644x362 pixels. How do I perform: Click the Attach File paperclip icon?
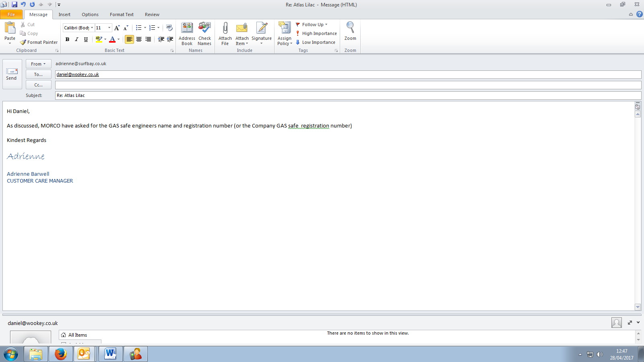click(225, 29)
